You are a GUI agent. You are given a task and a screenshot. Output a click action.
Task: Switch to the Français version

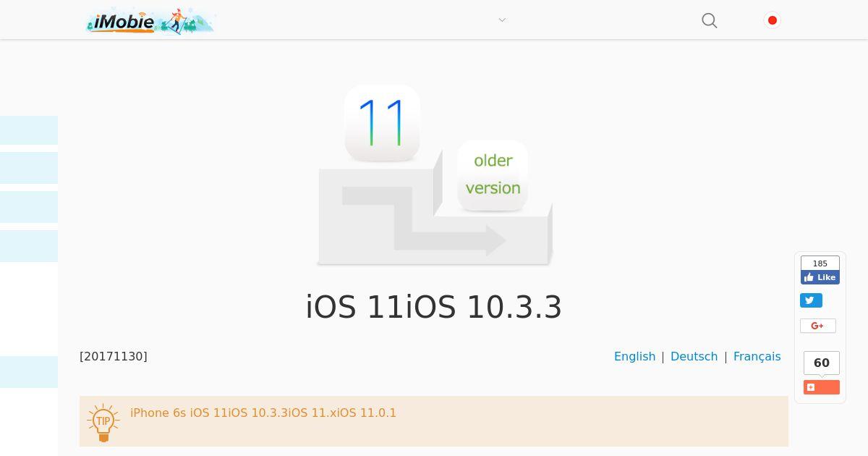(757, 356)
